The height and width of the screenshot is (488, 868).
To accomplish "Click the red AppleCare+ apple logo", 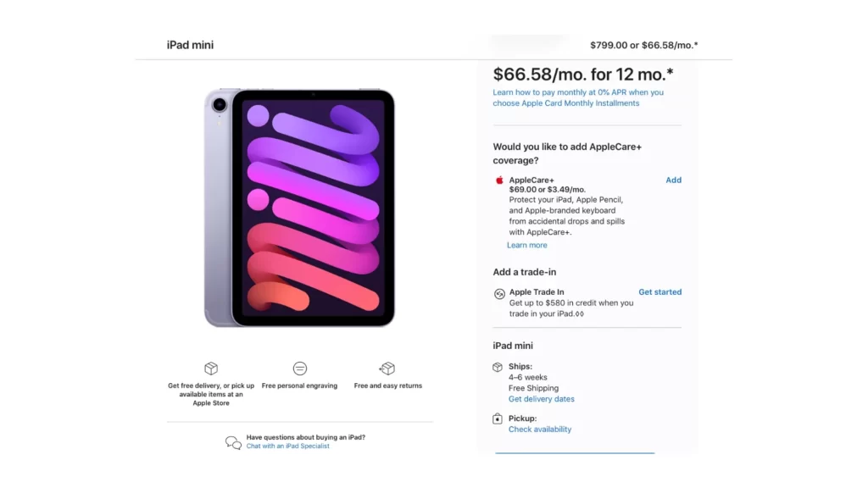I will coord(499,180).
